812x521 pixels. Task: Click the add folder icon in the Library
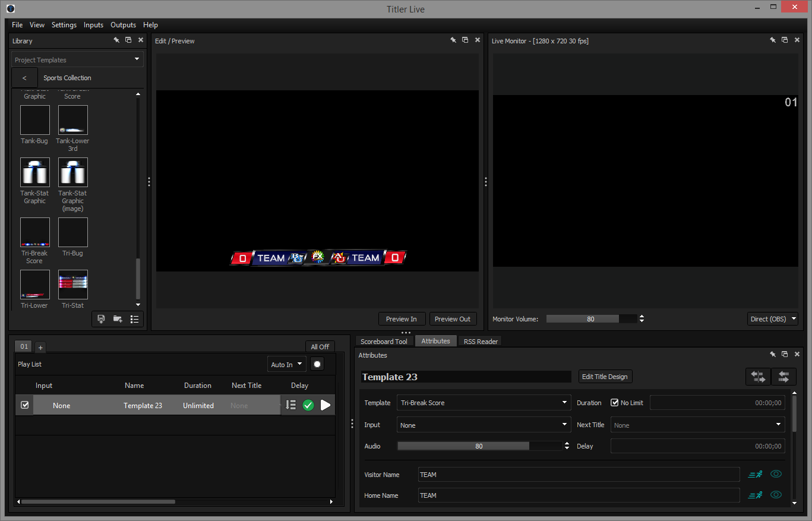(x=118, y=319)
